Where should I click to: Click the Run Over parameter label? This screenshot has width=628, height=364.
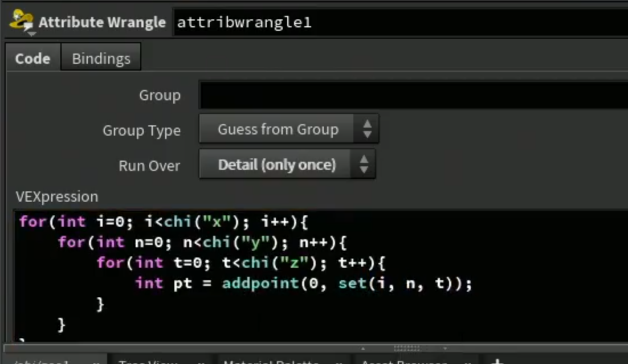pyautogui.click(x=149, y=165)
